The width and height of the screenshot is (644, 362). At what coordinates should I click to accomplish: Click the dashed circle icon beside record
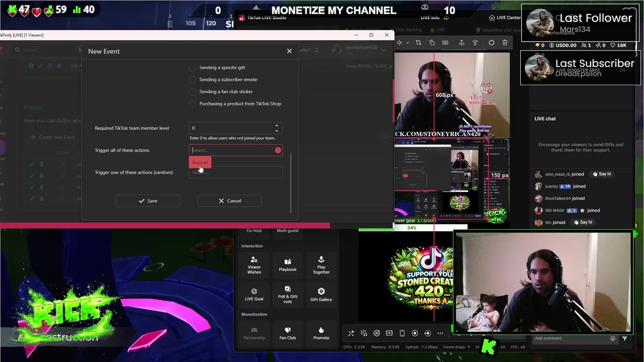(x=428, y=333)
